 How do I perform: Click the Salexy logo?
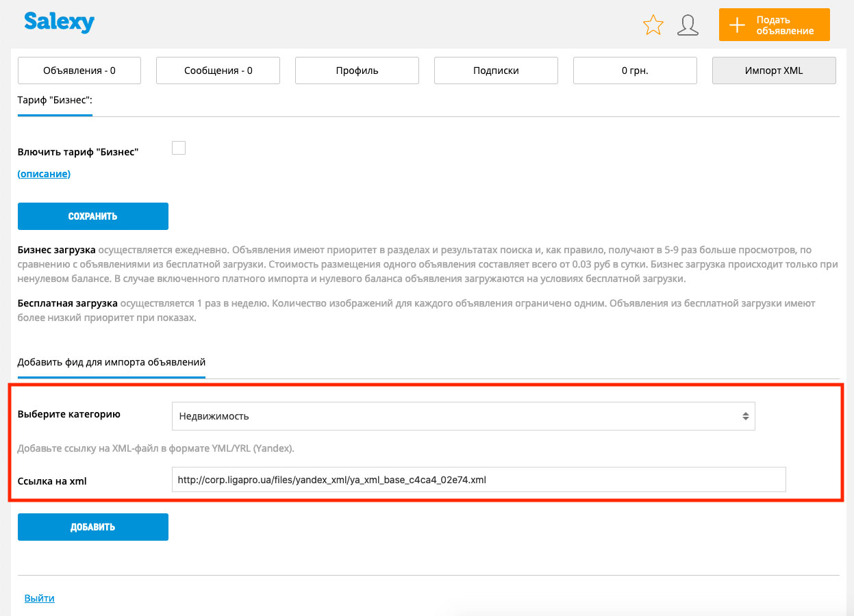click(59, 23)
